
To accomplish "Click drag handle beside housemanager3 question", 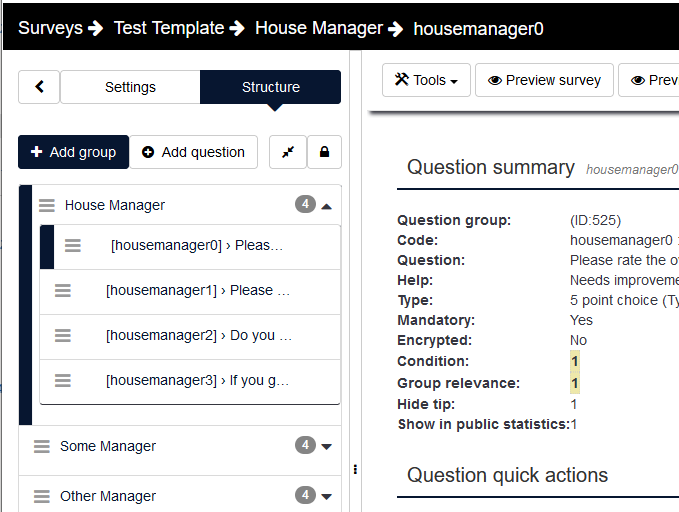I will click(63, 380).
